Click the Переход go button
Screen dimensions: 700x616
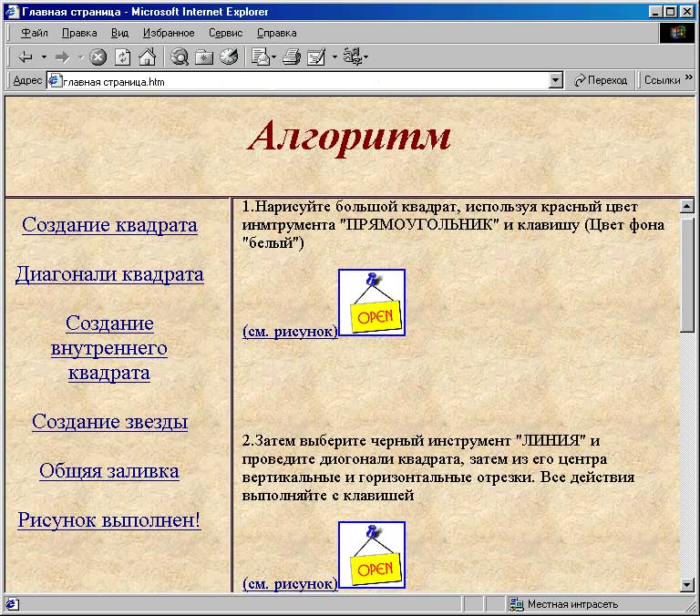tap(601, 81)
